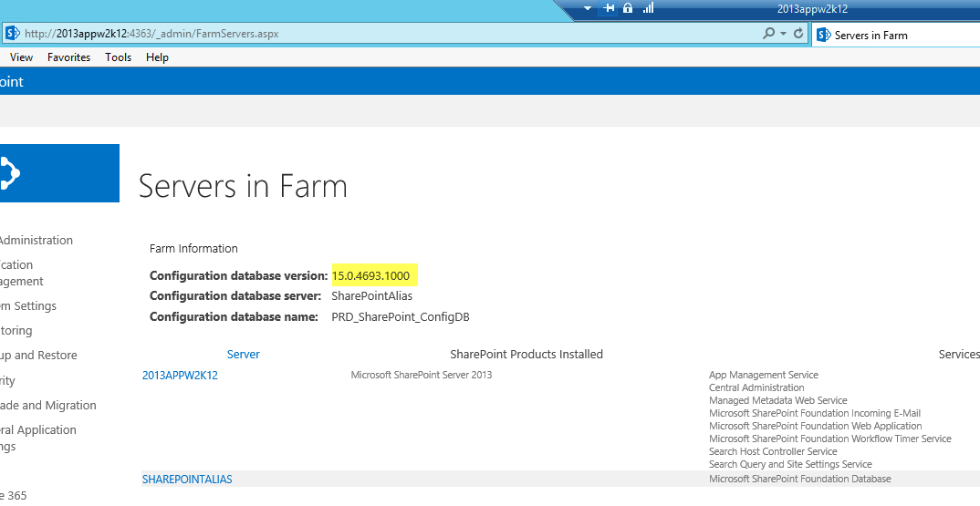This screenshot has width=980, height=506.
Task: Open the address bar autocomplete dropdown arrow
Action: point(783,34)
